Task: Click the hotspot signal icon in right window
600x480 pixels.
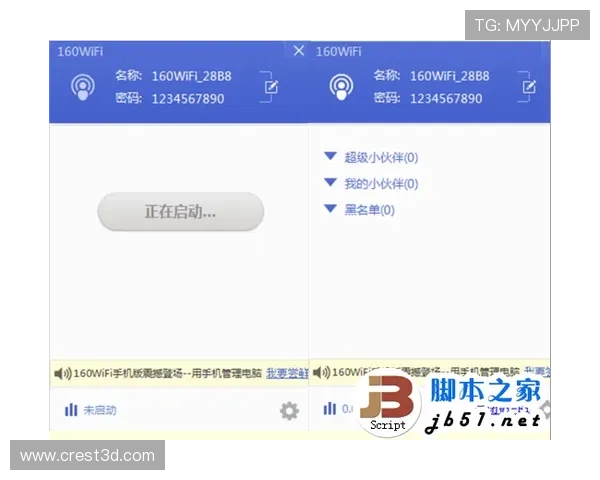Action: (x=341, y=87)
